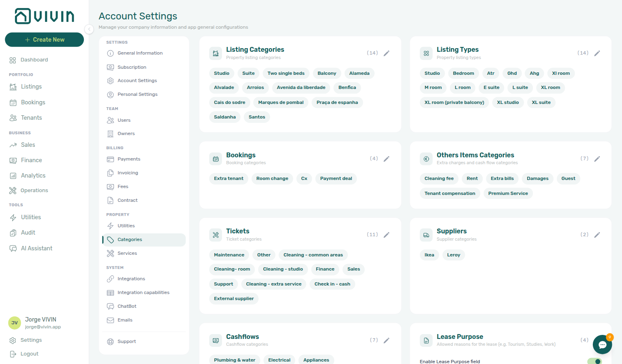Click the XL room (private balcony) tag

(x=454, y=103)
